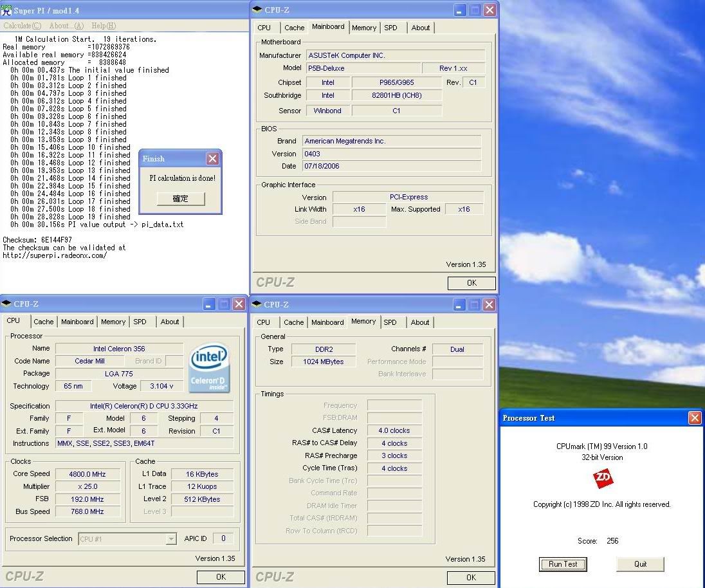Click chip icon in Memory CPU-Z title bar
The height and width of the screenshot is (588, 705).
tap(256, 304)
